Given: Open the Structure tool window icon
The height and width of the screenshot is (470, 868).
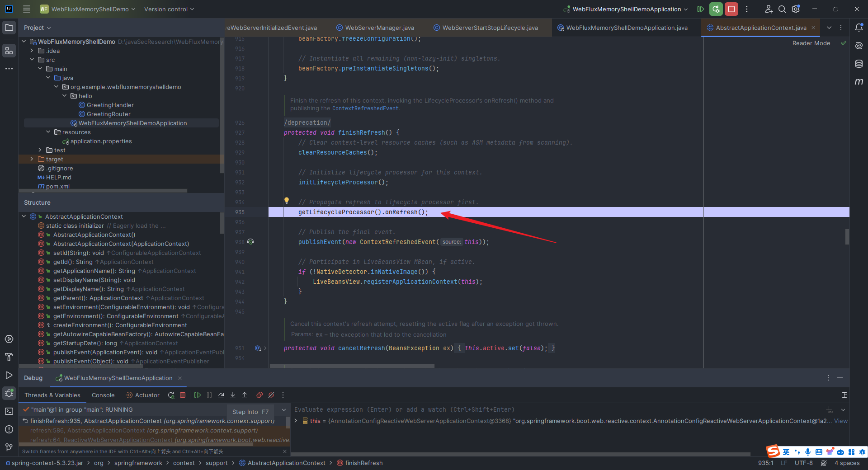Looking at the screenshot, I should 9,51.
